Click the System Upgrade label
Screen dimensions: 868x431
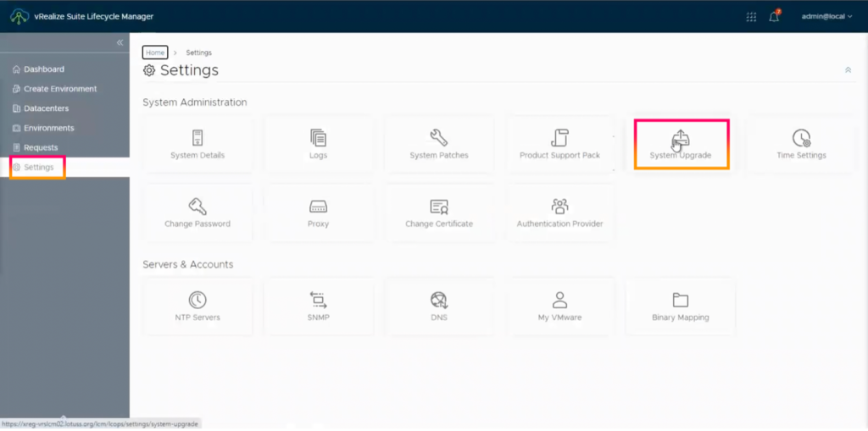(x=681, y=156)
